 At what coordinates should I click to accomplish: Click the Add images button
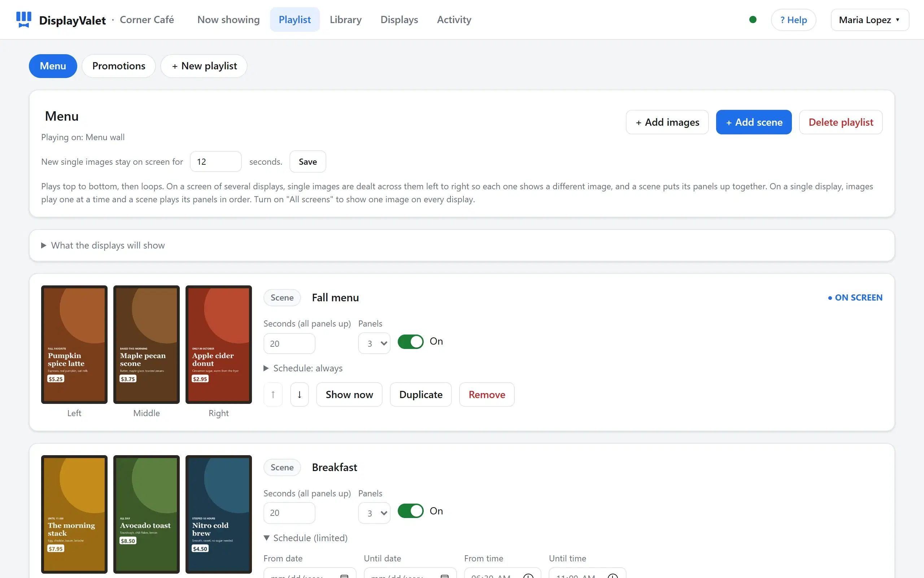667,122
